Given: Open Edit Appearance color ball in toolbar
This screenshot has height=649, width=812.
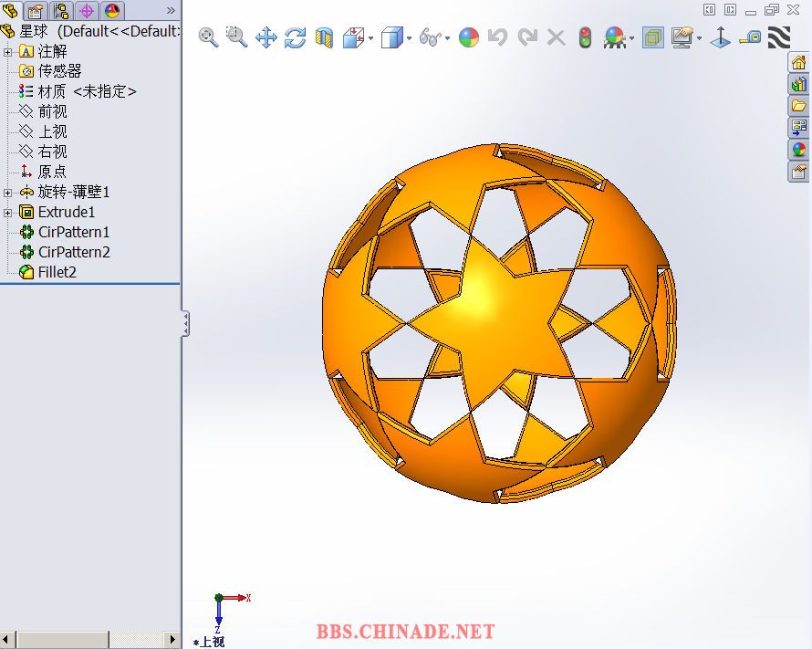Looking at the screenshot, I should 469,37.
